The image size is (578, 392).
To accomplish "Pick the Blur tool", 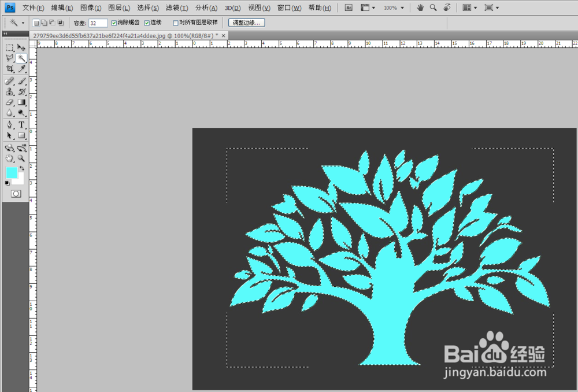I will (x=10, y=113).
